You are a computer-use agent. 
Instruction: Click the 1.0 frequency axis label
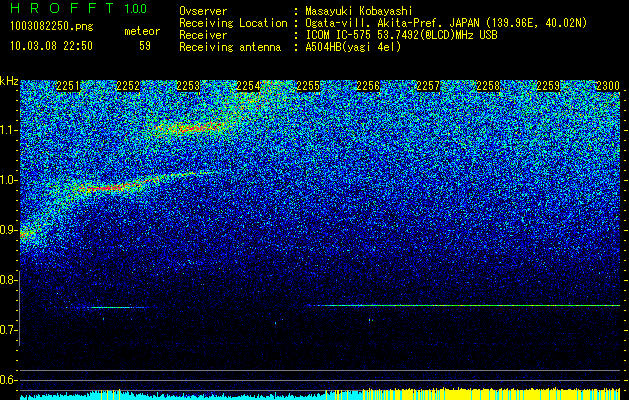[8, 180]
